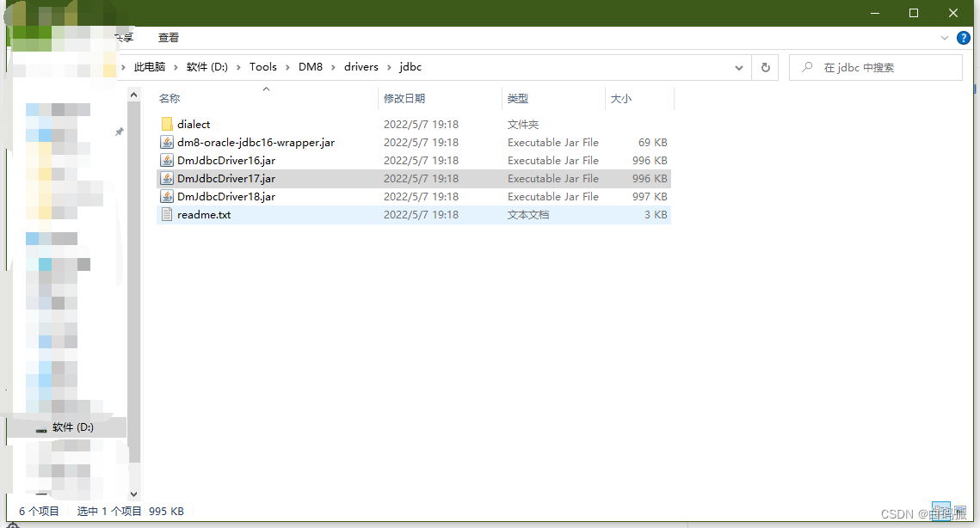Minimize the Explorer window
Viewport: 980px width, 528px height.
875,13
